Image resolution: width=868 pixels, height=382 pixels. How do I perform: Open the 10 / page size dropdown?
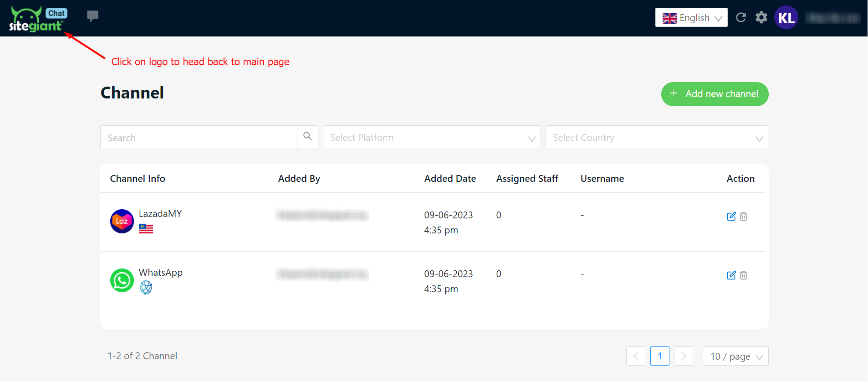tap(735, 356)
